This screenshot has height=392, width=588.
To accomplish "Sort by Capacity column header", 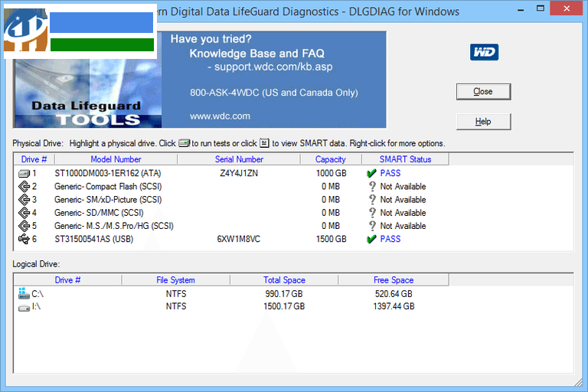I will pos(331,159).
